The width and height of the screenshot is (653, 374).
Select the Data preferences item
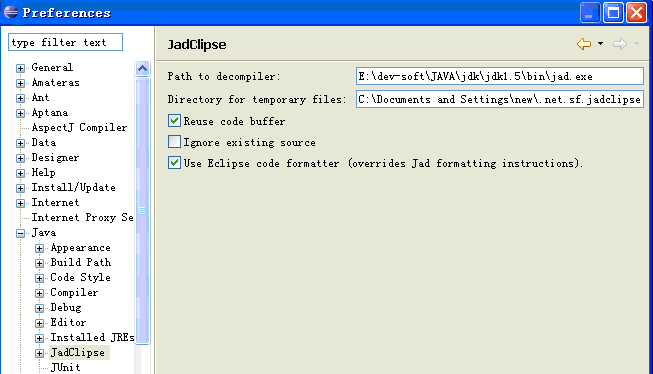pos(43,142)
